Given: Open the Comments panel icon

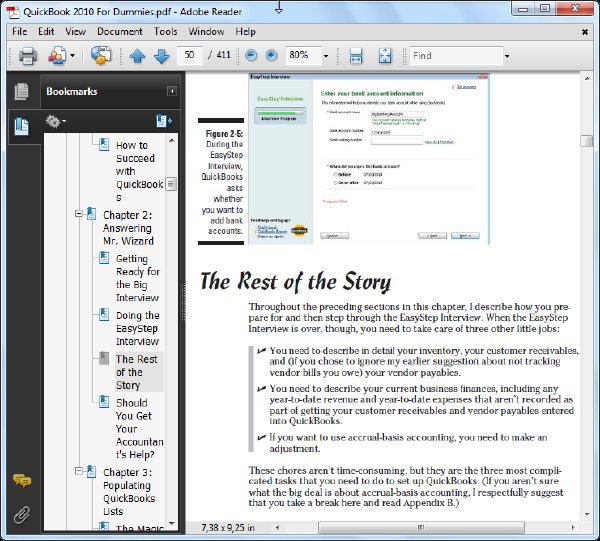Looking at the screenshot, I should [22, 481].
